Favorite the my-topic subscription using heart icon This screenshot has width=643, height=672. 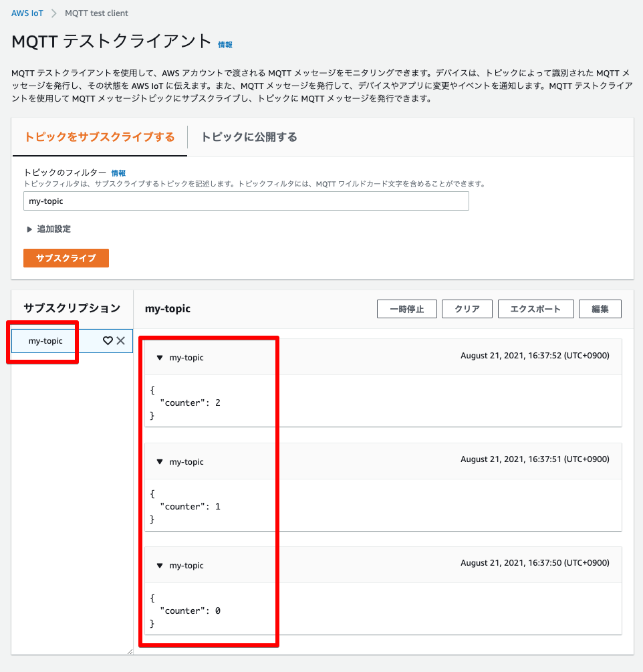point(107,340)
